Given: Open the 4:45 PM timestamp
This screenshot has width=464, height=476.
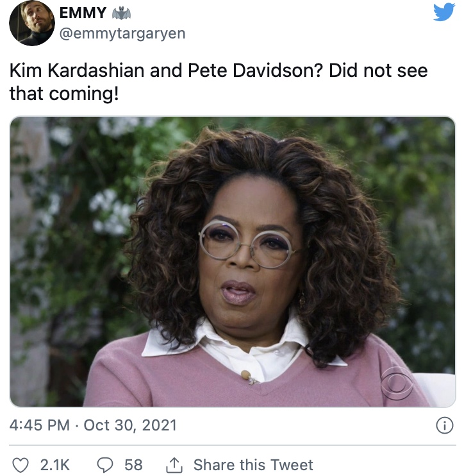Looking at the screenshot, I should pyautogui.click(x=40, y=425).
